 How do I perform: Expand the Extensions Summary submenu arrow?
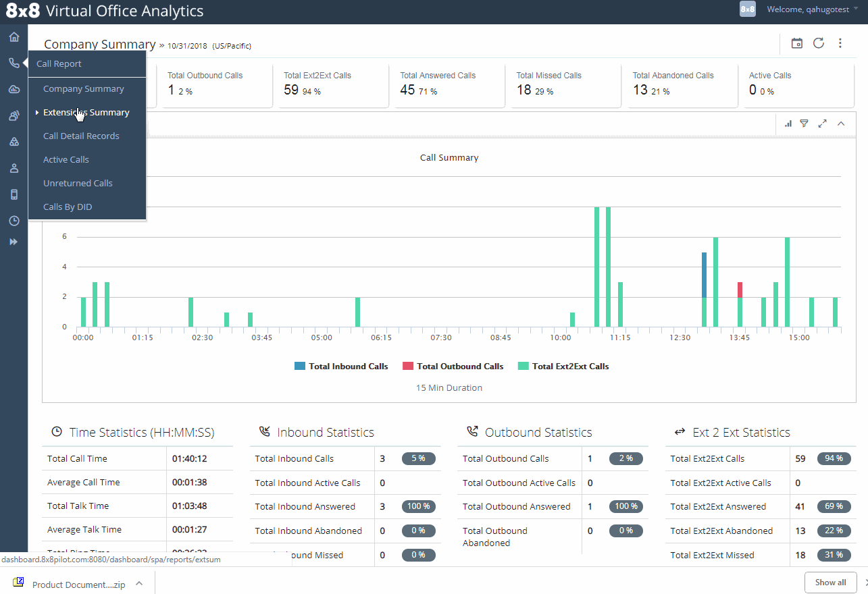[x=36, y=112]
